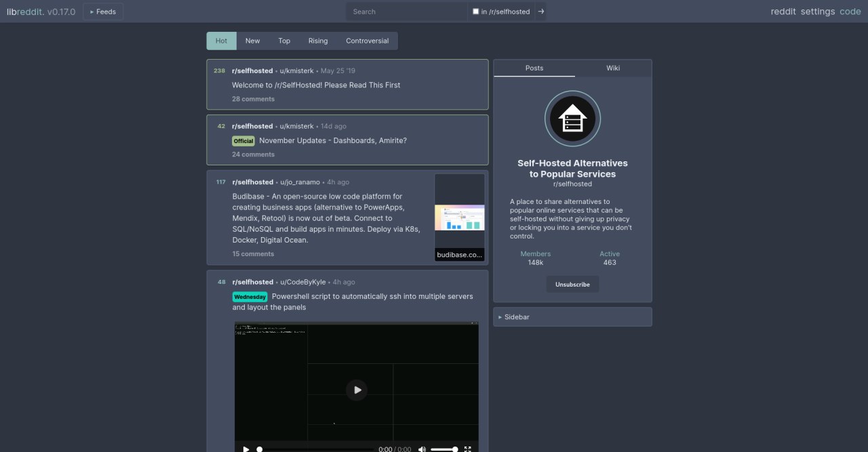Switch to the Posts tab in sidebar
This screenshot has width=868, height=452.
tap(534, 68)
